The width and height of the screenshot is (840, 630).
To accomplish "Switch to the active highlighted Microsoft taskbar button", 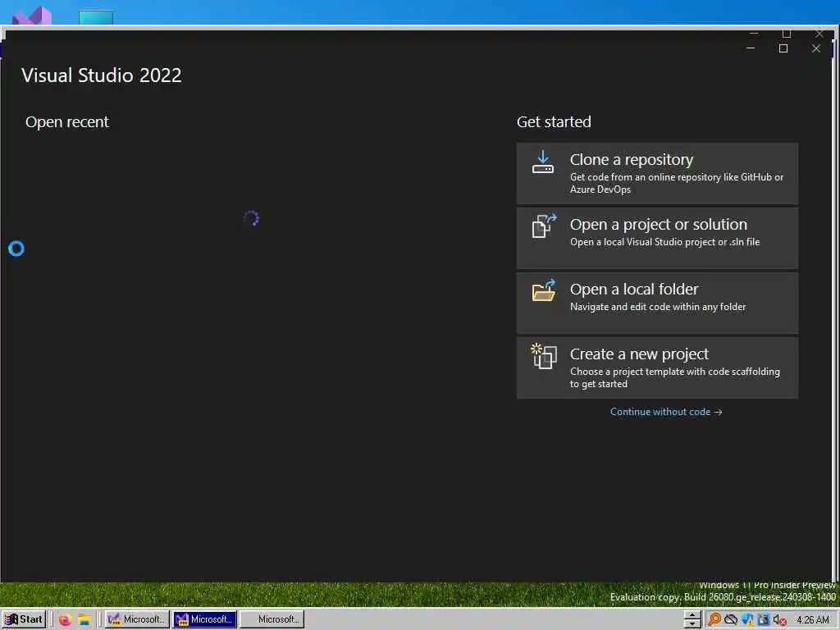I will coord(204,619).
